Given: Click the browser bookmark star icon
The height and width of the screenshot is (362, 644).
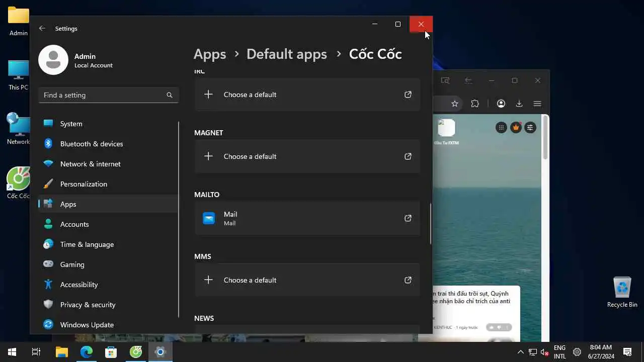Looking at the screenshot, I should click(455, 104).
